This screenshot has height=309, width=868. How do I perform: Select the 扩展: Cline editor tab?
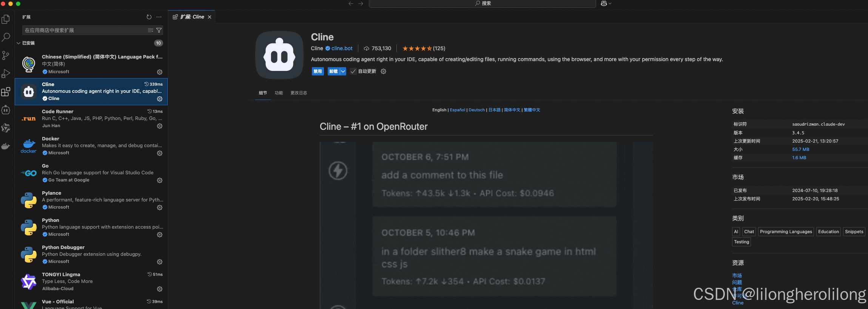pyautogui.click(x=192, y=17)
